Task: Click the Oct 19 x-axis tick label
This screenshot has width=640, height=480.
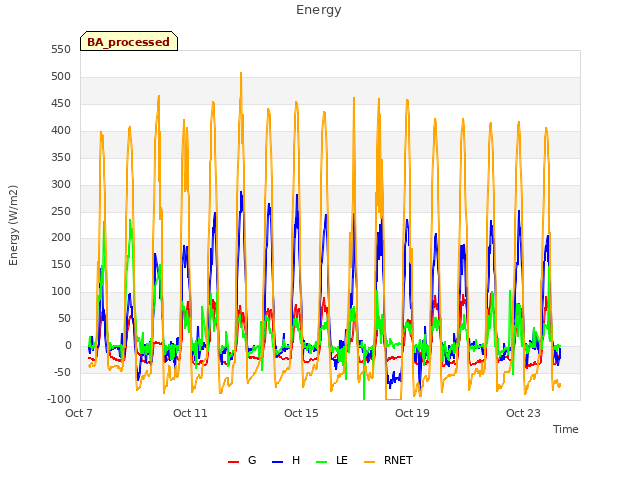Action: [412, 413]
